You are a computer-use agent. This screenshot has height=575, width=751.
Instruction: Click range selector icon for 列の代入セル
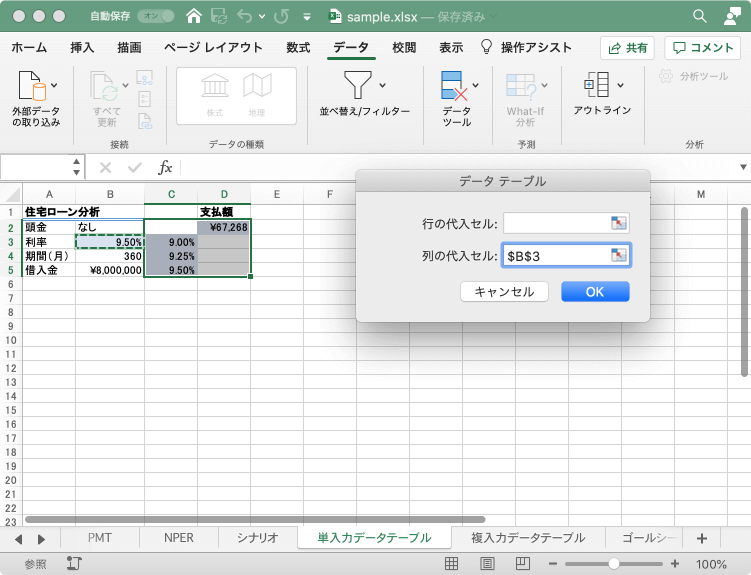tap(619, 255)
